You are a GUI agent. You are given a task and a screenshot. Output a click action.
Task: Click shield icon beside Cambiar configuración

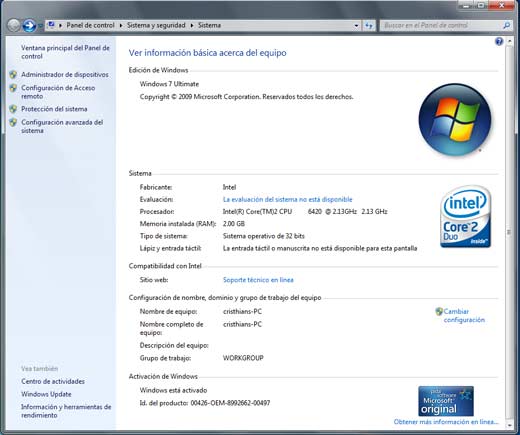[x=439, y=311]
